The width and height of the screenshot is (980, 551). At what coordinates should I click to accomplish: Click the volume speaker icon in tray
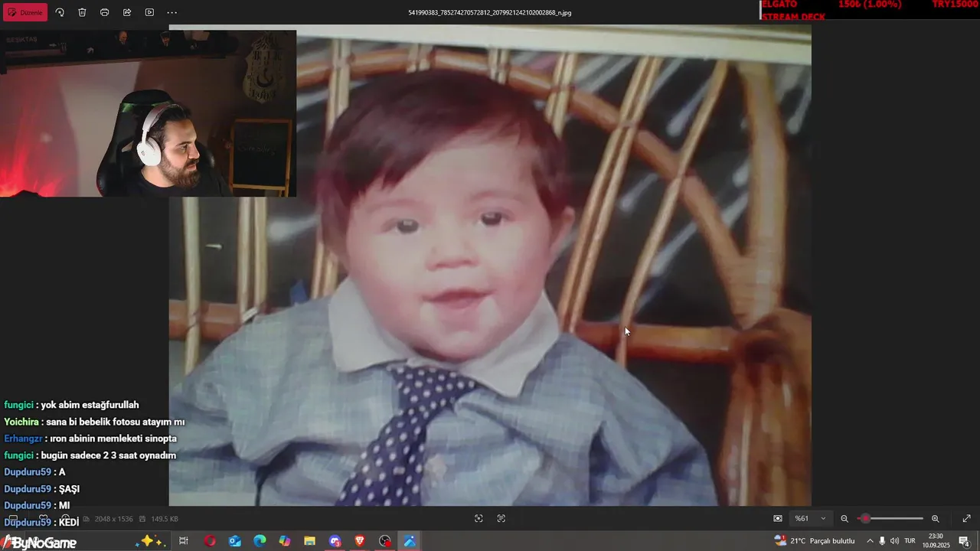tap(894, 541)
